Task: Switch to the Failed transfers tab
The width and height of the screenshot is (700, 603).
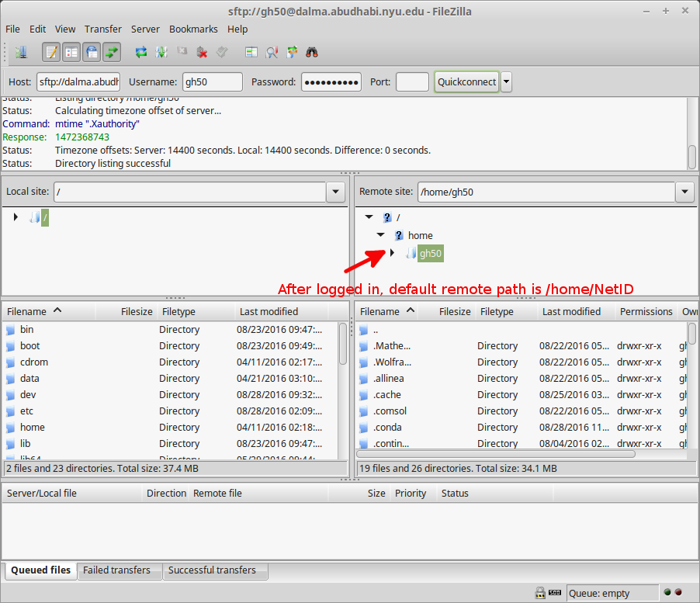Action: pyautogui.click(x=116, y=570)
